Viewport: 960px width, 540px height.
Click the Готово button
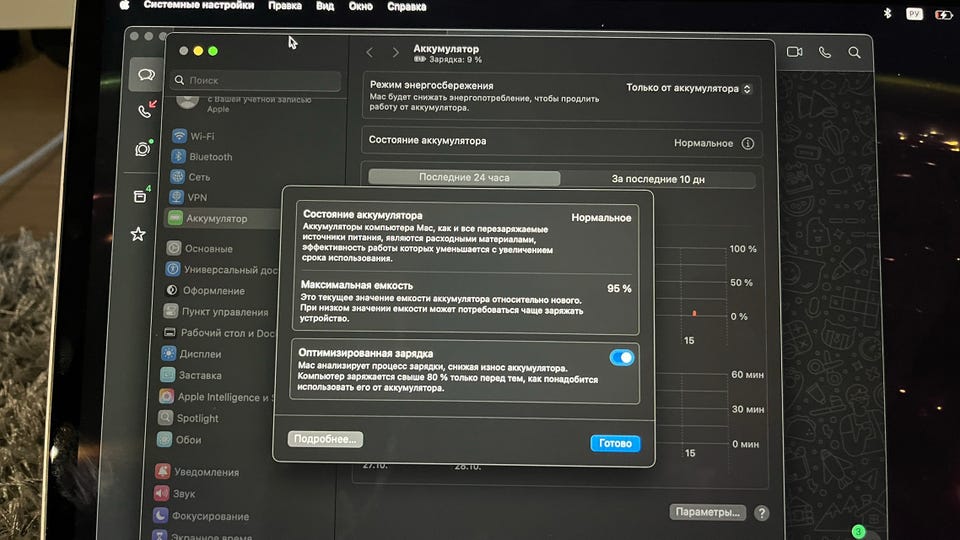615,443
